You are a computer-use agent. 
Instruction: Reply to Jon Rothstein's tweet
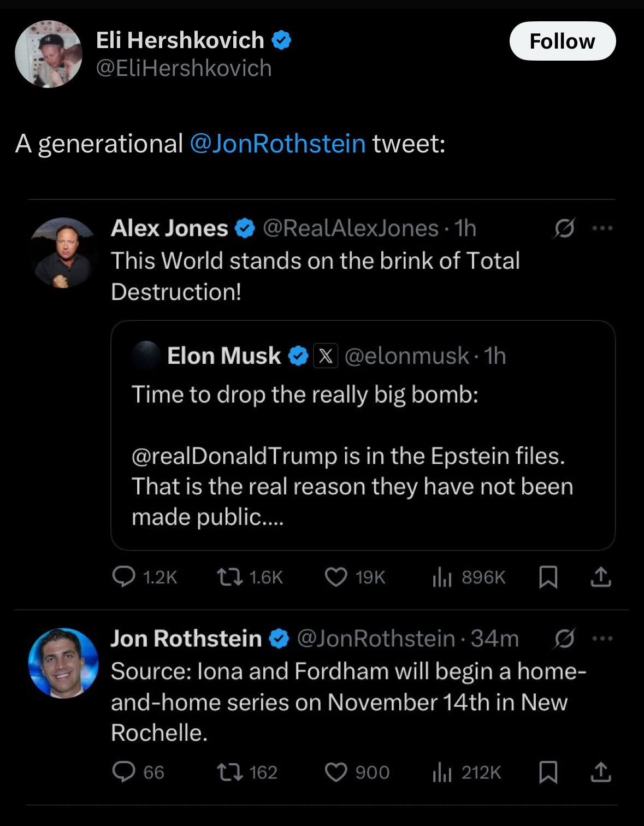(124, 772)
